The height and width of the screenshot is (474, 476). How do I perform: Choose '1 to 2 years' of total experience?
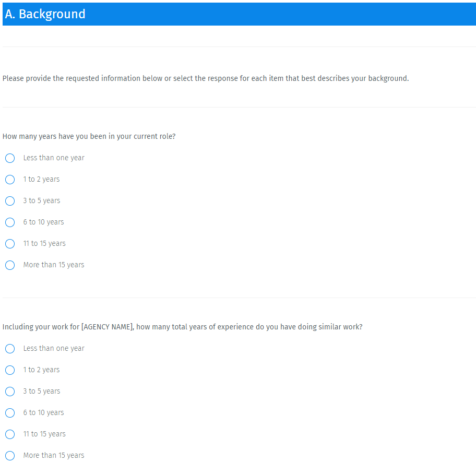click(10, 370)
